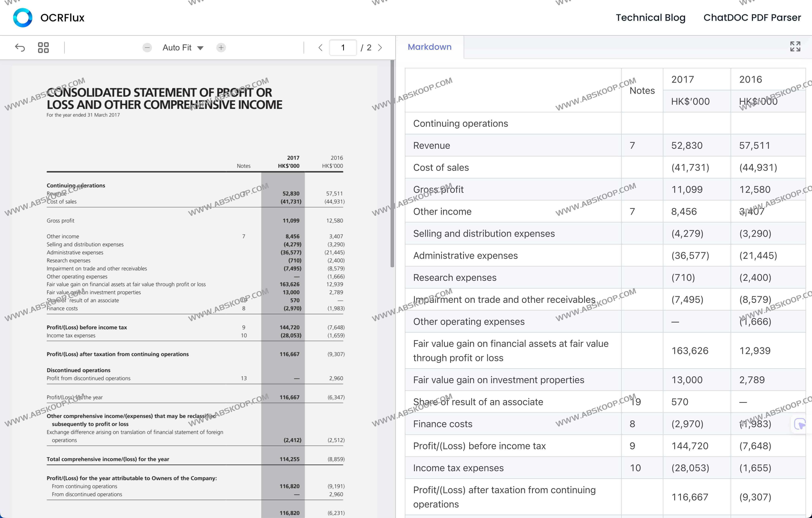Click the Notes header cell in table
The width and height of the screenshot is (812, 518).
pyautogui.click(x=642, y=90)
